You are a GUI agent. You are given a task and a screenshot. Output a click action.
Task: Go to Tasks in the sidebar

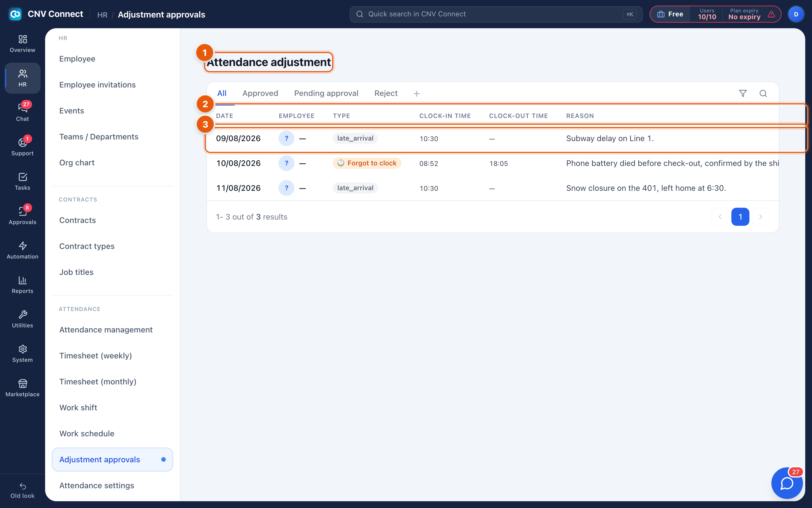[x=23, y=181]
